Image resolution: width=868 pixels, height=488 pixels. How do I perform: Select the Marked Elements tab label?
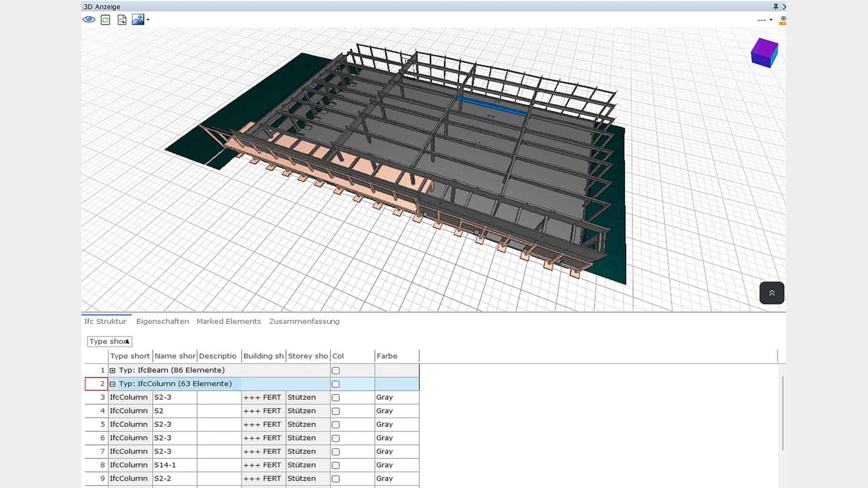228,321
